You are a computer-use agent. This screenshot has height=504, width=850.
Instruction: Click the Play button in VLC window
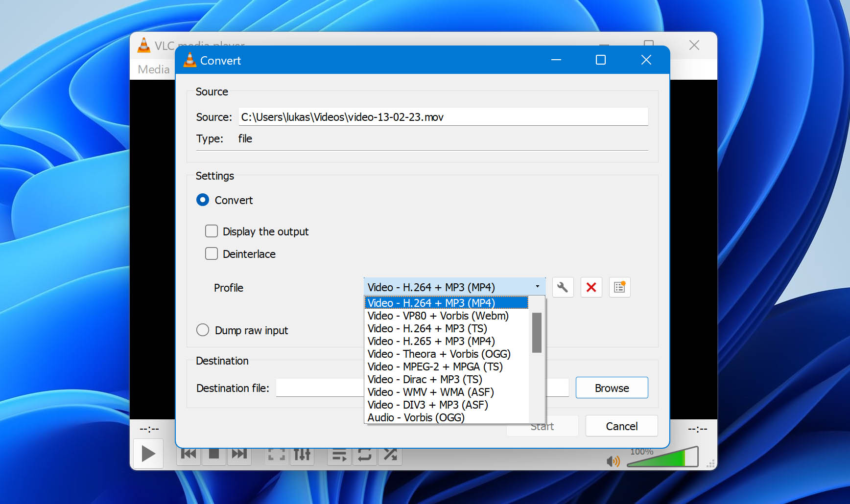point(148,454)
